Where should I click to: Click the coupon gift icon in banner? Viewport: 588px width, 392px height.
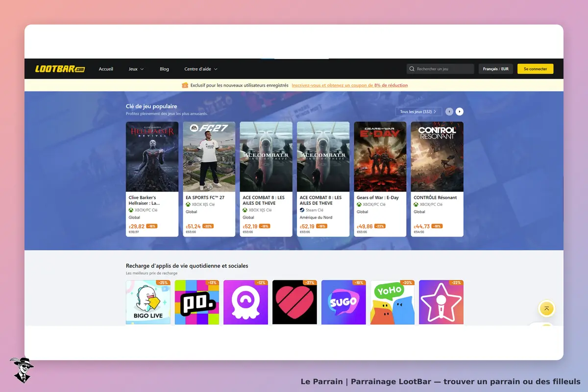(185, 85)
